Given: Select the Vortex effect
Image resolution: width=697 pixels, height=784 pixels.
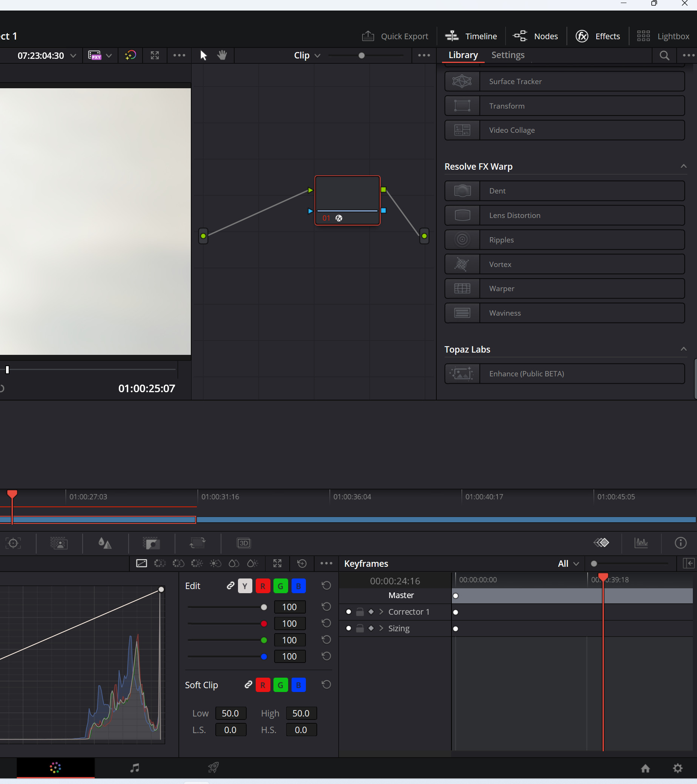Looking at the screenshot, I should point(564,264).
